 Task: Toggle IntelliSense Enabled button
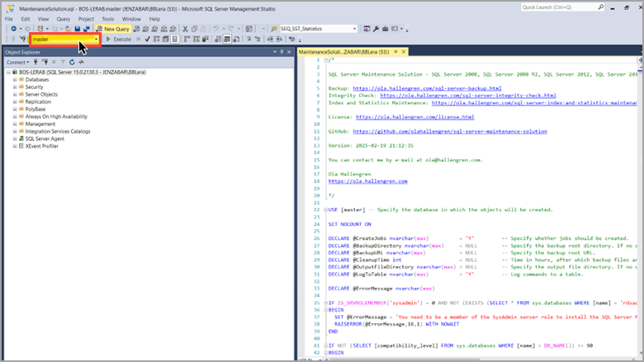(174, 39)
